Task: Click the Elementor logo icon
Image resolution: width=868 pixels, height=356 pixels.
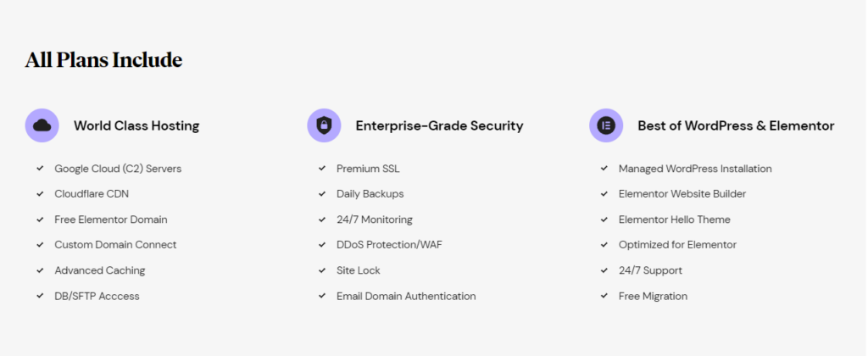Action: click(x=606, y=125)
